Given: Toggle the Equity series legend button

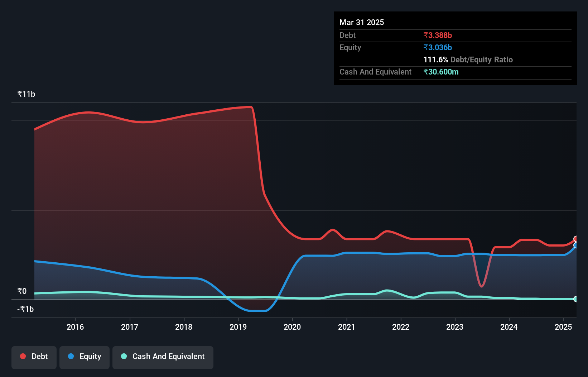Looking at the screenshot, I should [x=85, y=357].
